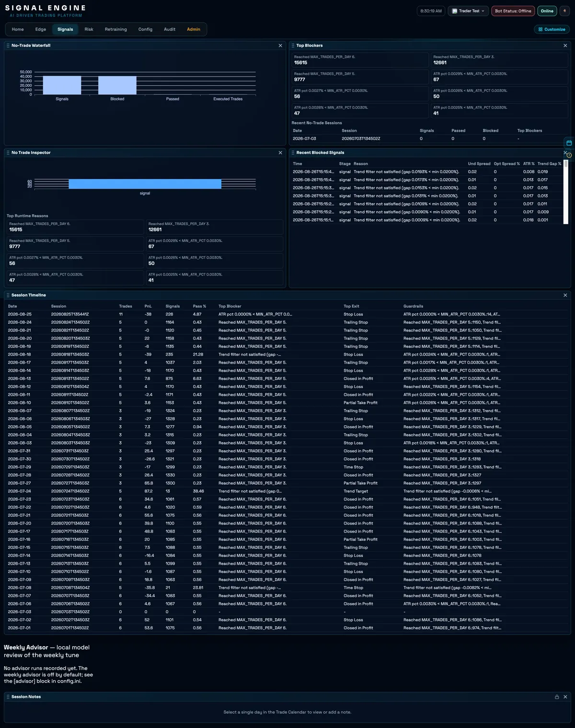The image size is (575, 728).
Task: Grab the No Trade Inspector drag handle
Action: tap(8, 153)
